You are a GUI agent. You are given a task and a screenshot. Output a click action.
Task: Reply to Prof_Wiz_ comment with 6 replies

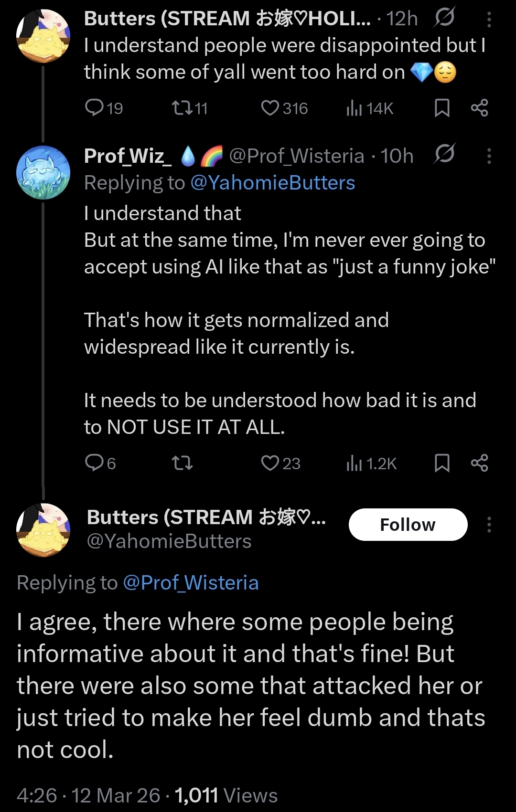(94, 463)
